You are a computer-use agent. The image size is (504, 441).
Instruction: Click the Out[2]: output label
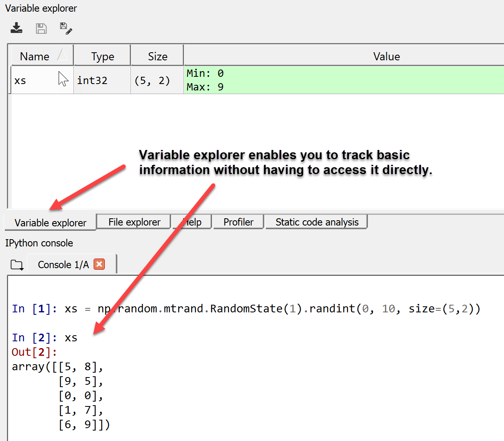(35, 352)
